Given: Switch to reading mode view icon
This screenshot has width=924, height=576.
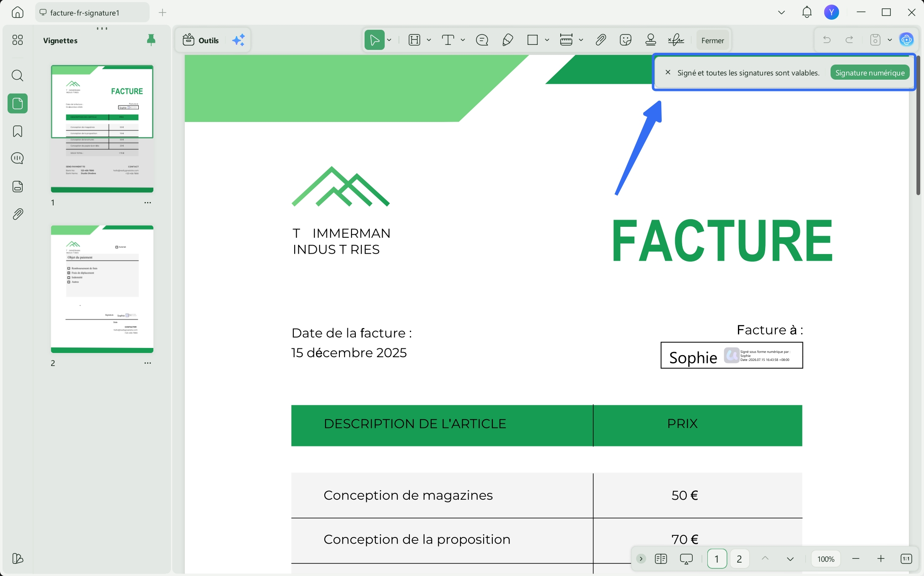Looking at the screenshot, I should coord(661,559).
